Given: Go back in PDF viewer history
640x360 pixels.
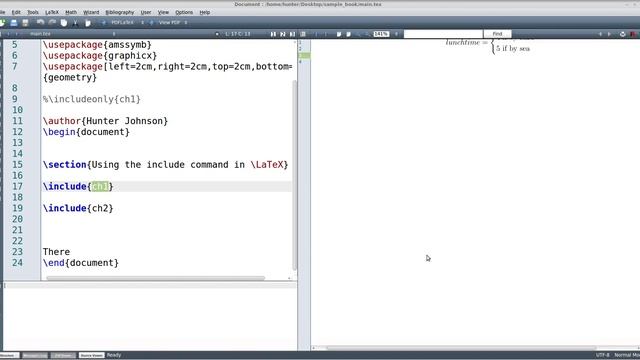Looking at the screenshot, I should click(x=600, y=34).
